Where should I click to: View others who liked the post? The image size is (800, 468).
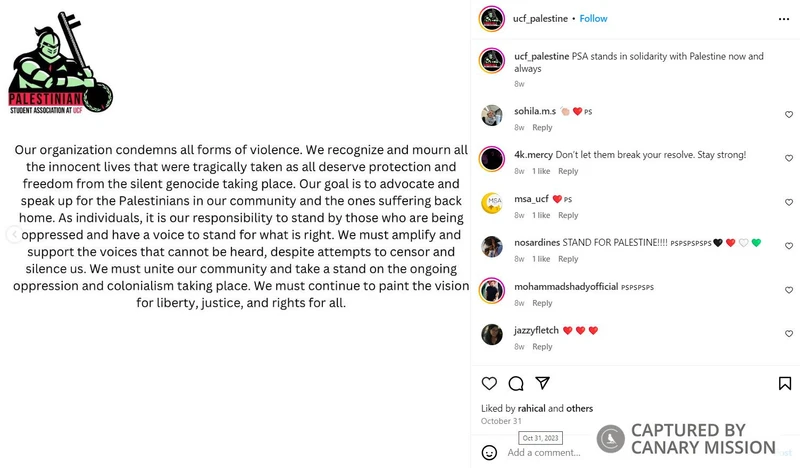pyautogui.click(x=579, y=408)
